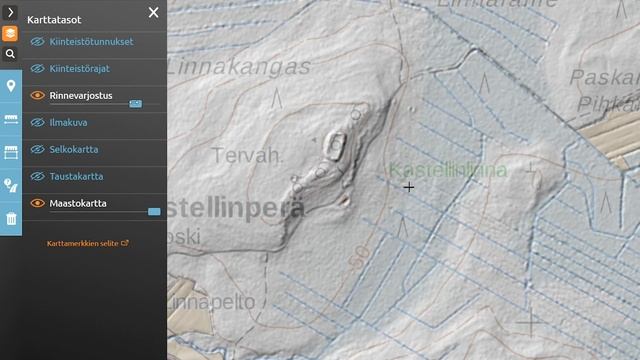Click the Maastokartta layer name
640x360 pixels.
[x=78, y=203]
